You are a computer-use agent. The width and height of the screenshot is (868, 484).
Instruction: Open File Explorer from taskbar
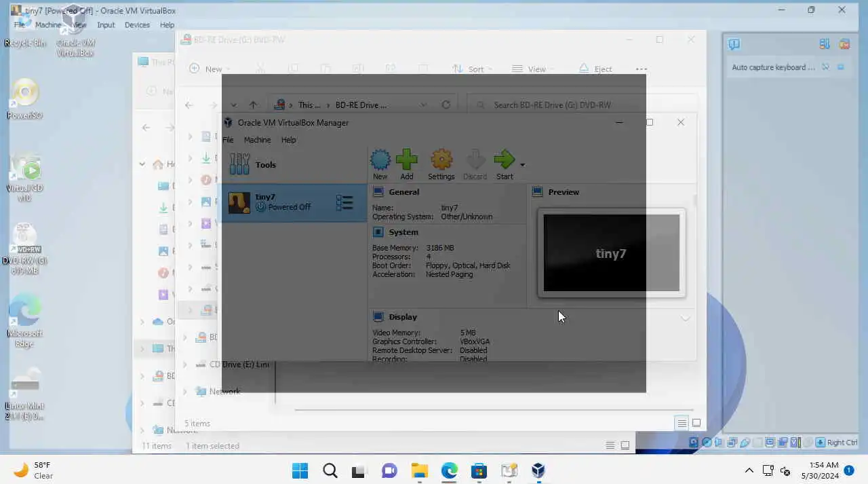[x=420, y=470]
